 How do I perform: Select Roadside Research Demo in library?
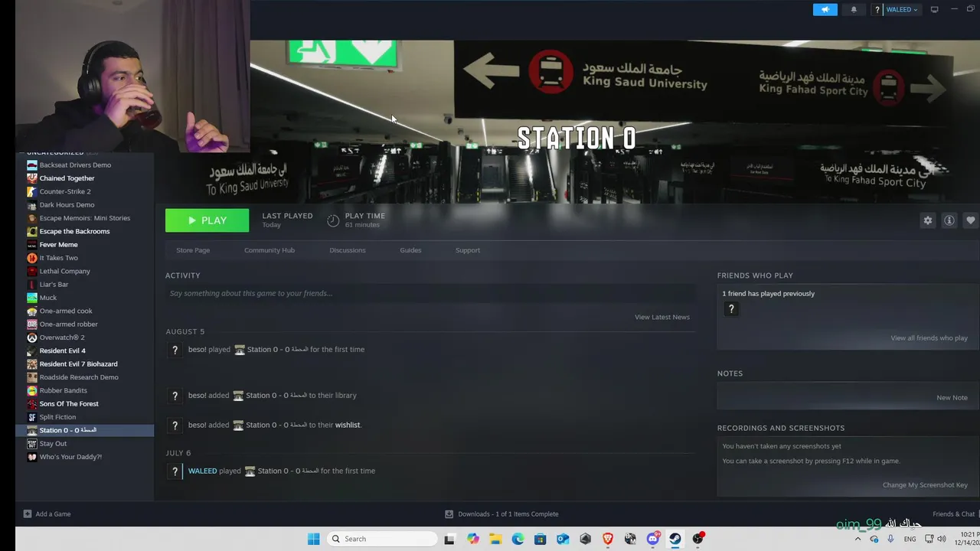(x=79, y=377)
